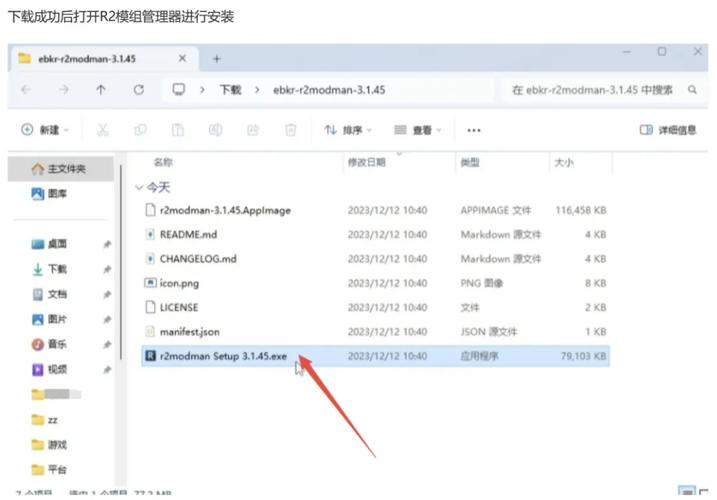The width and height of the screenshot is (717, 500).
Task: Go forward using the forward arrow
Action: click(x=64, y=90)
